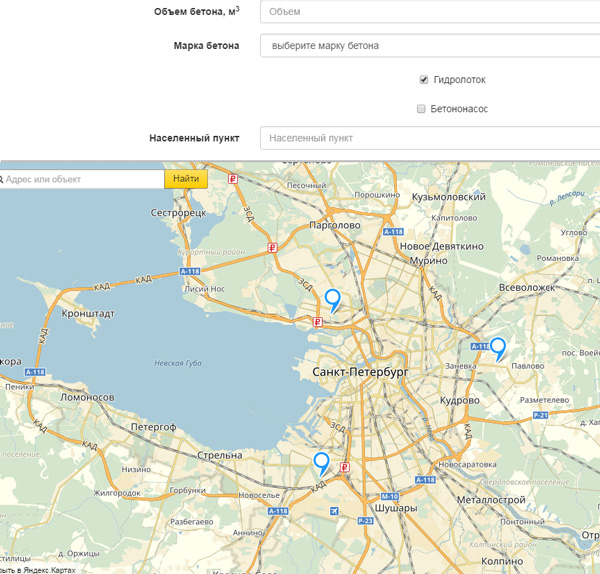Focus the Населенный пункт input field
This screenshot has height=574, width=600.
click(430, 138)
